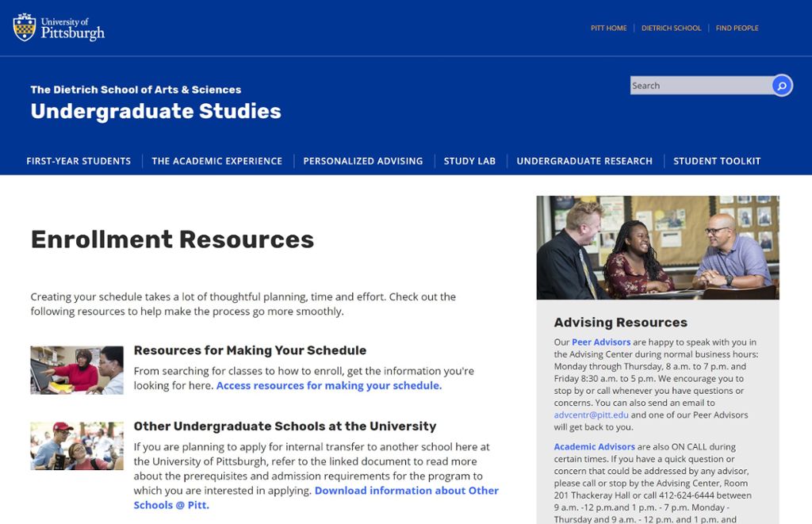Click the Undergraduate Studies page title
The width and height of the screenshot is (812, 524).
pyautogui.click(x=155, y=112)
